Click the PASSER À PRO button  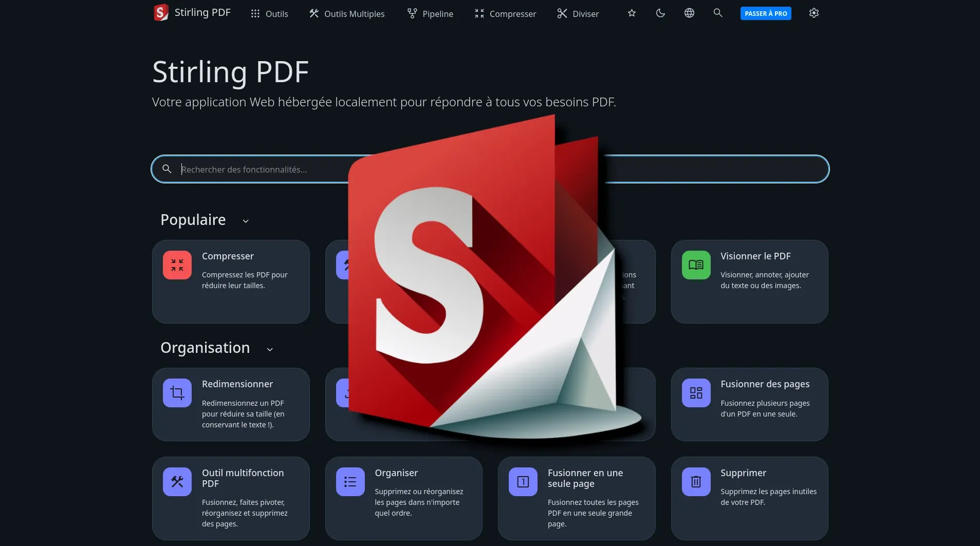765,13
